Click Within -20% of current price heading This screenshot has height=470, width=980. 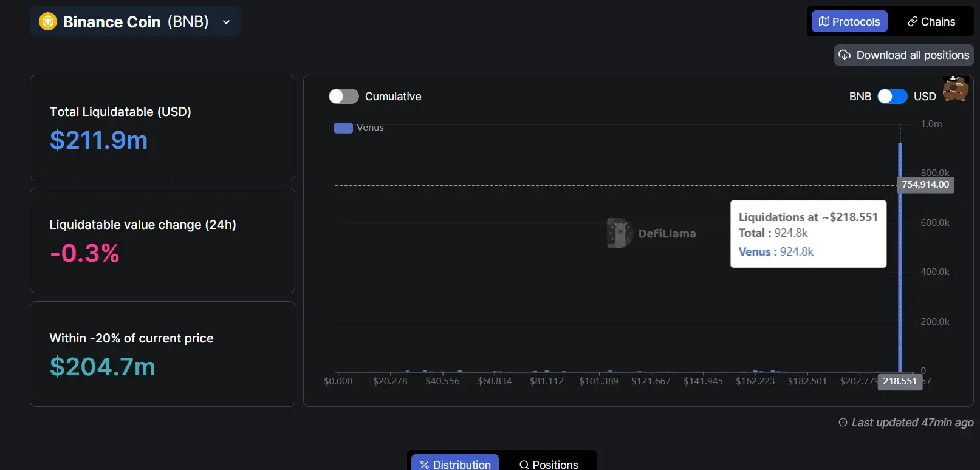pyautogui.click(x=132, y=338)
